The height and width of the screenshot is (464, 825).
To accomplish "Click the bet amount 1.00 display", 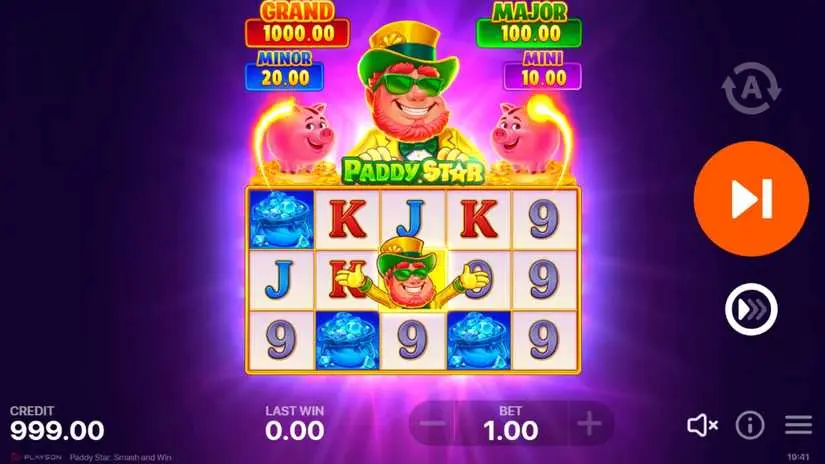I will point(511,431).
